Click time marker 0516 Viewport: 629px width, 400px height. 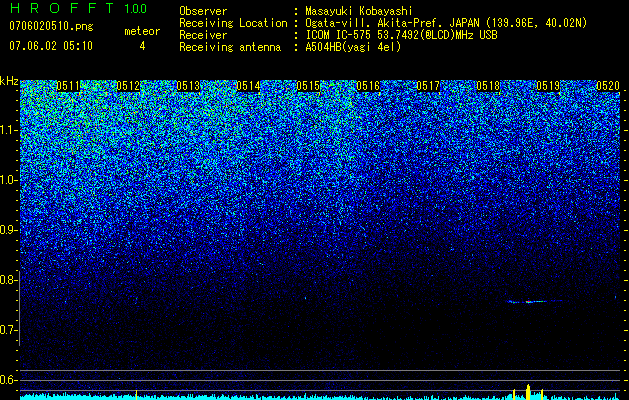point(368,86)
